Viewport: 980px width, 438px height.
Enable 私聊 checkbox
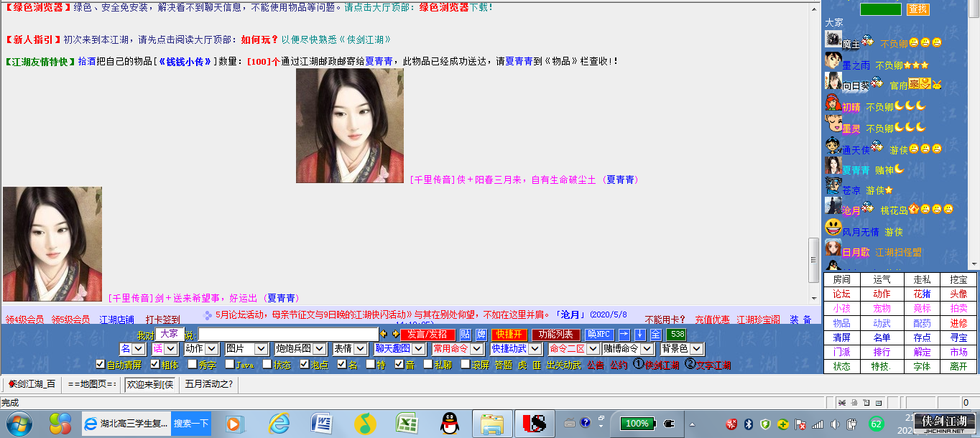click(427, 364)
